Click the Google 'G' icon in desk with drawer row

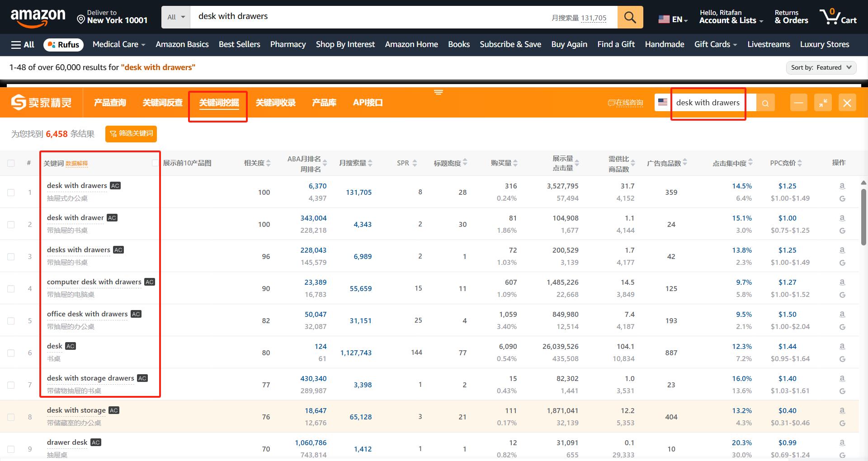click(x=842, y=230)
